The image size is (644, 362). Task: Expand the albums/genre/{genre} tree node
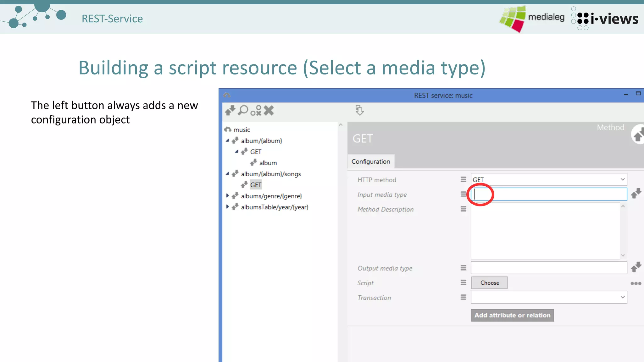click(x=227, y=195)
